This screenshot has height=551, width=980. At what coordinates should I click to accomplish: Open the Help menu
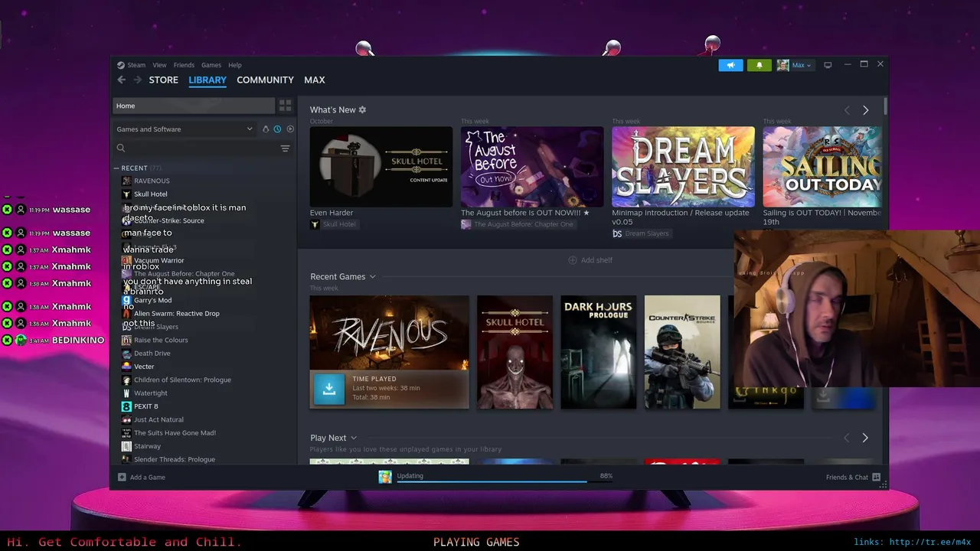click(235, 65)
